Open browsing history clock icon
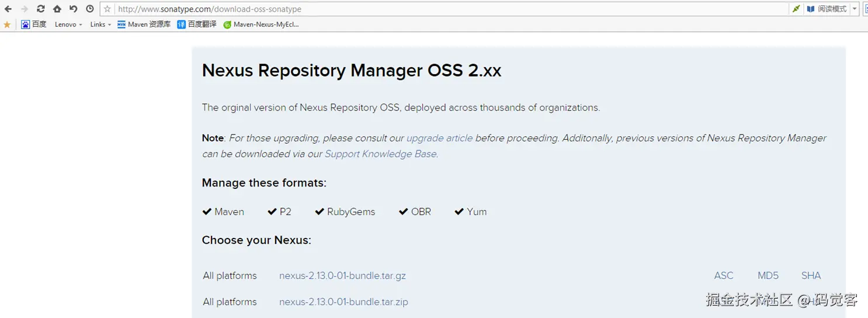 89,9
